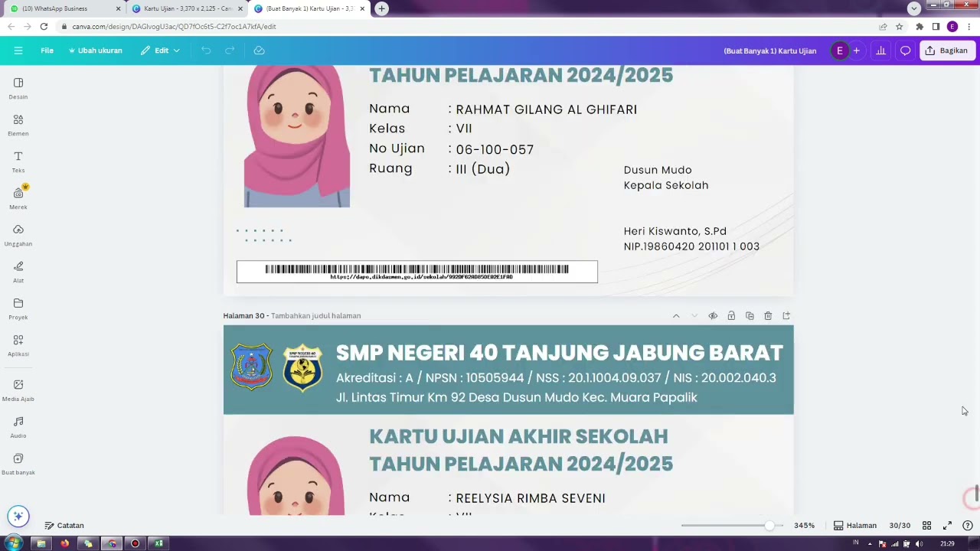Switch to WhatsApp Business tab

[65, 8]
